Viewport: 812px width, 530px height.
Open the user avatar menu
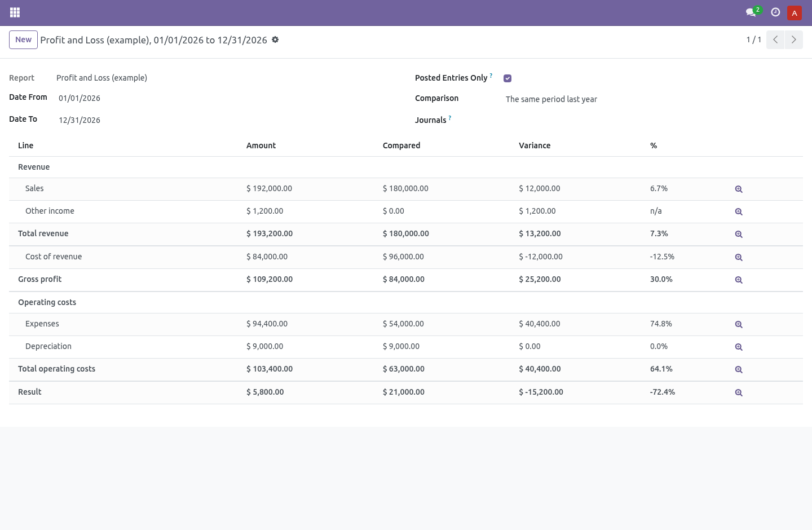tap(795, 13)
